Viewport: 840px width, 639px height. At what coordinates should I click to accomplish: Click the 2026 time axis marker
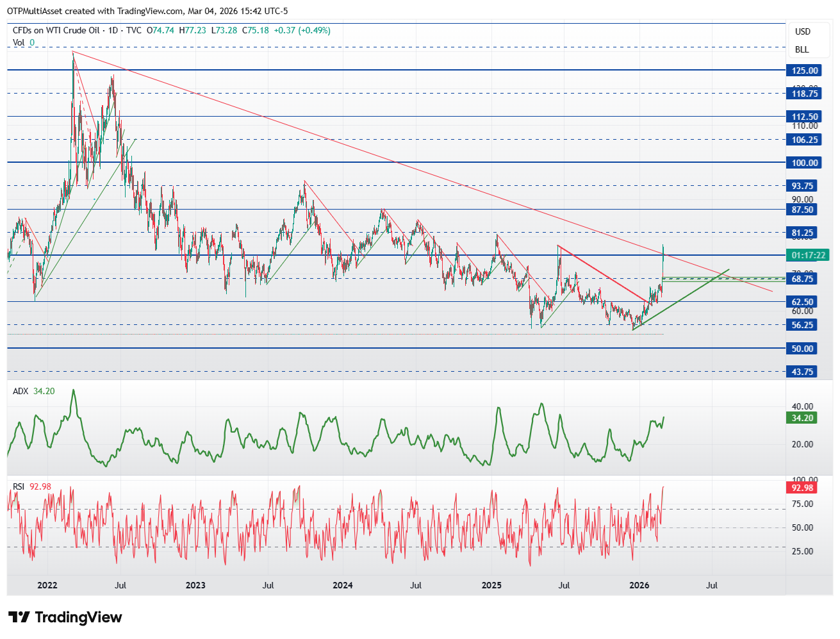pos(639,585)
